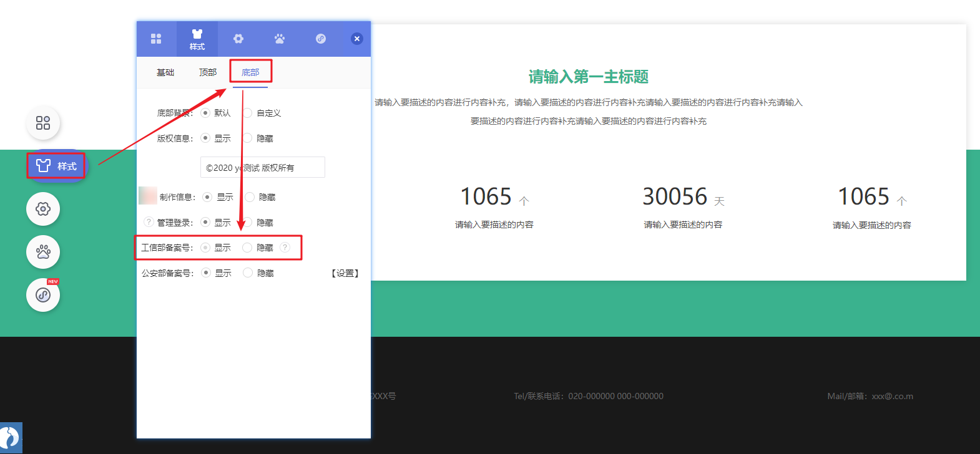
Task: Close the style settings panel
Action: pyautogui.click(x=357, y=39)
